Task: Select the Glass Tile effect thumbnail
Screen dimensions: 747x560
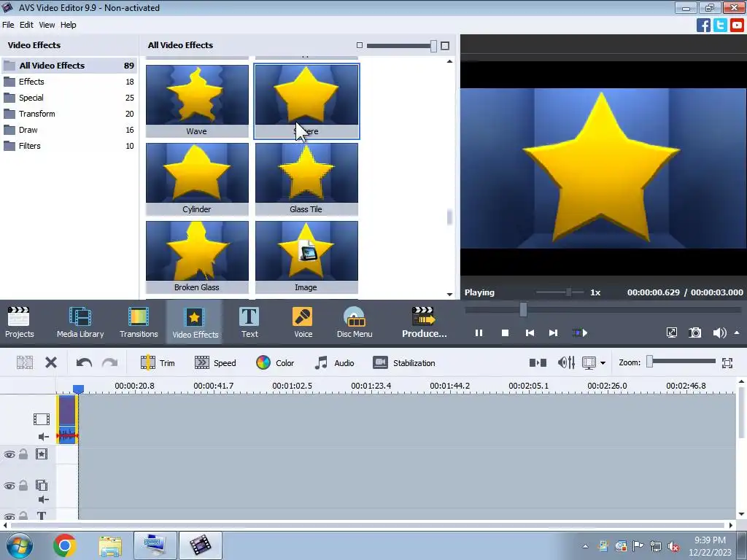Action: point(306,179)
